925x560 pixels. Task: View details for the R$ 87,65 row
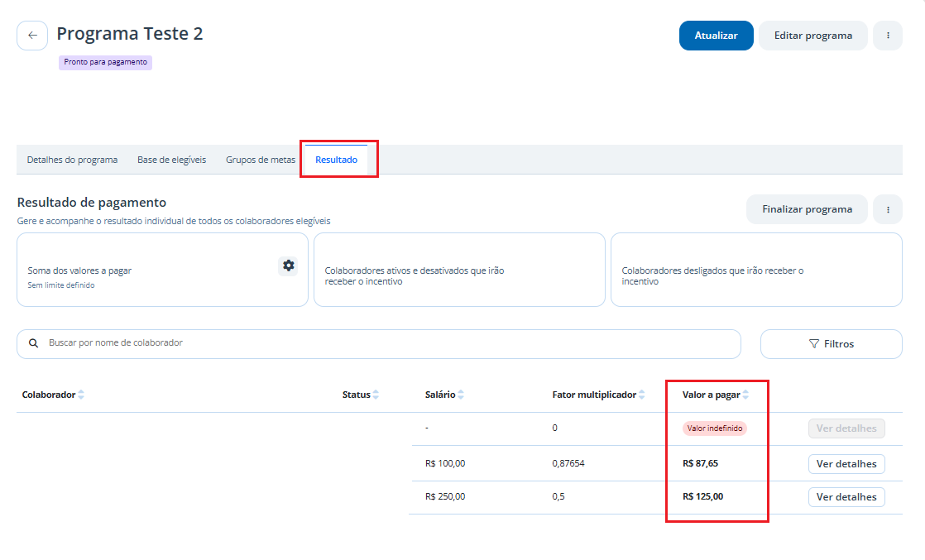pos(846,464)
